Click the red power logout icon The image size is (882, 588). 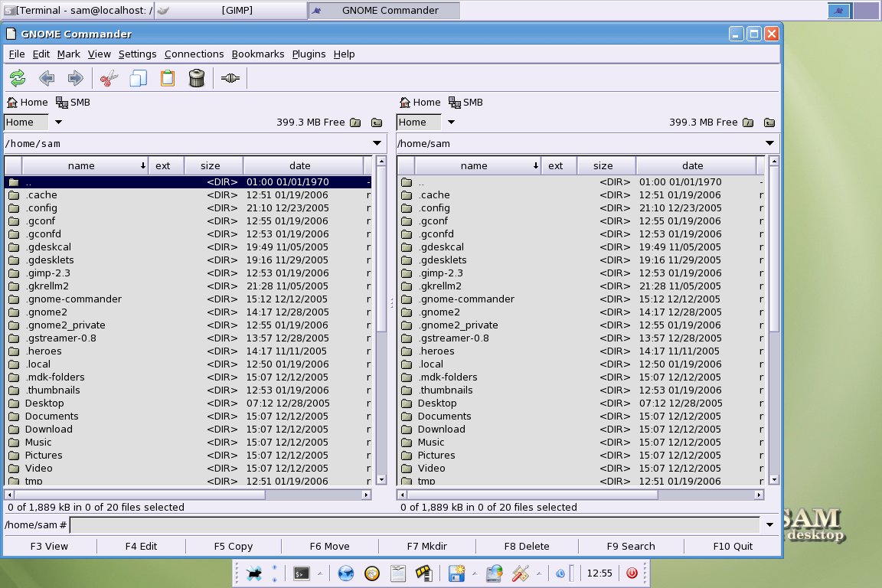pyautogui.click(x=632, y=573)
